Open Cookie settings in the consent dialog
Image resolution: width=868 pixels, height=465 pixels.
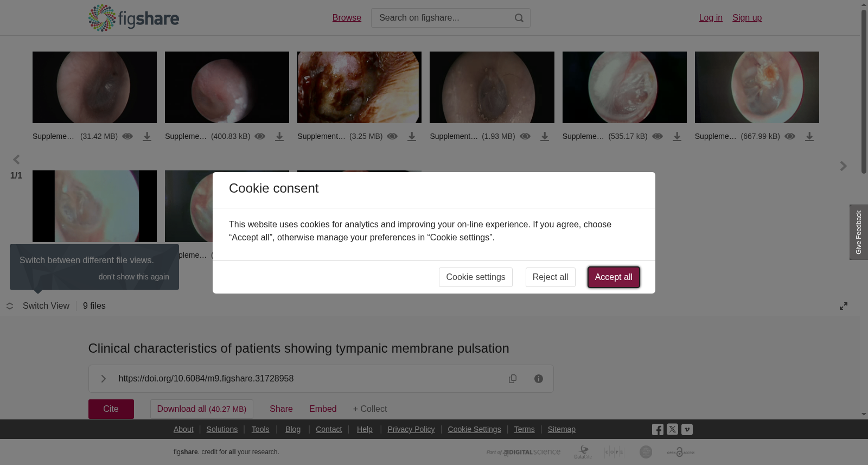476,277
